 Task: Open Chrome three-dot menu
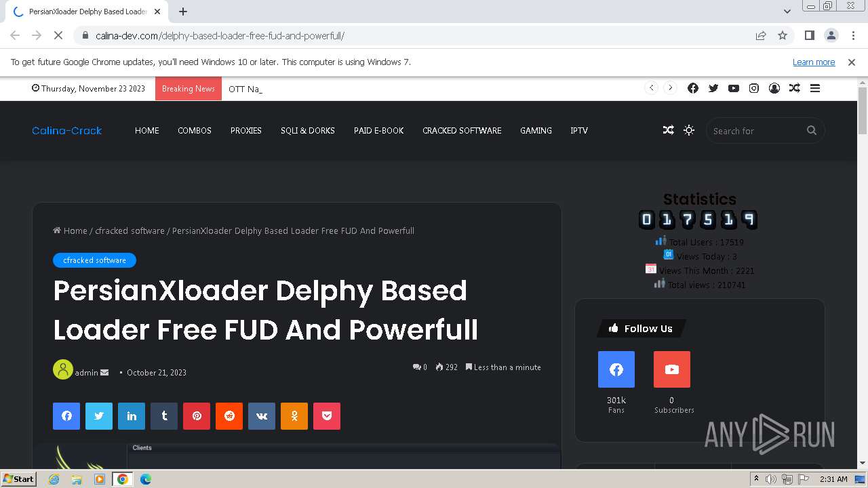click(852, 35)
